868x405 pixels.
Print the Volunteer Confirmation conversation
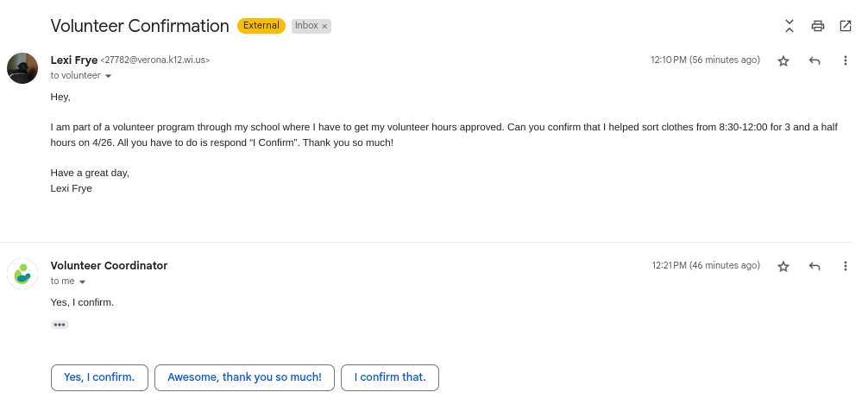tap(817, 26)
